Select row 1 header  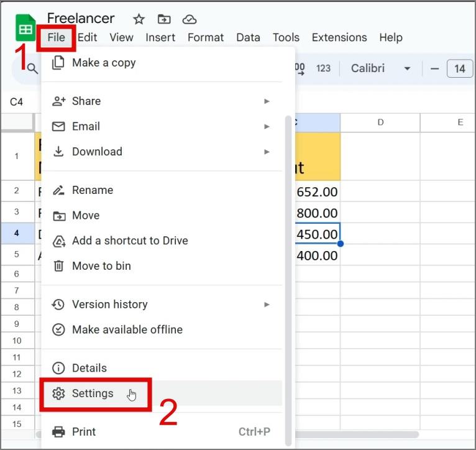(17, 157)
